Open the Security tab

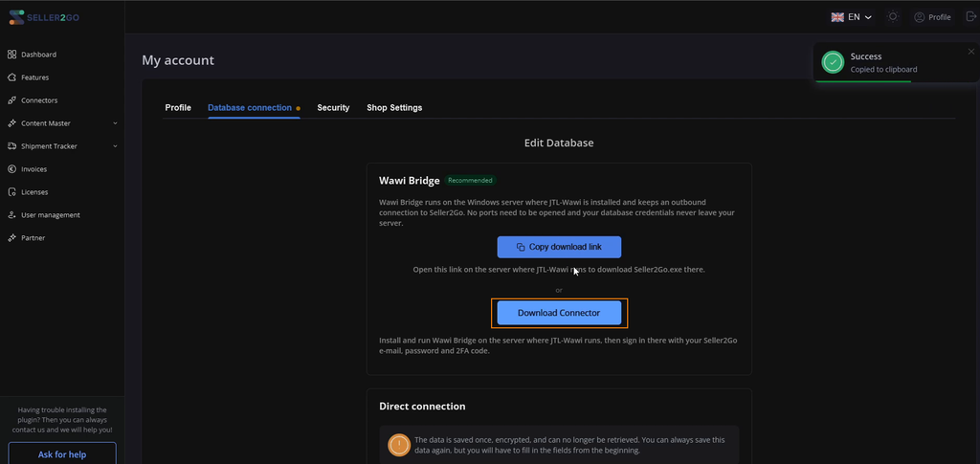click(333, 107)
